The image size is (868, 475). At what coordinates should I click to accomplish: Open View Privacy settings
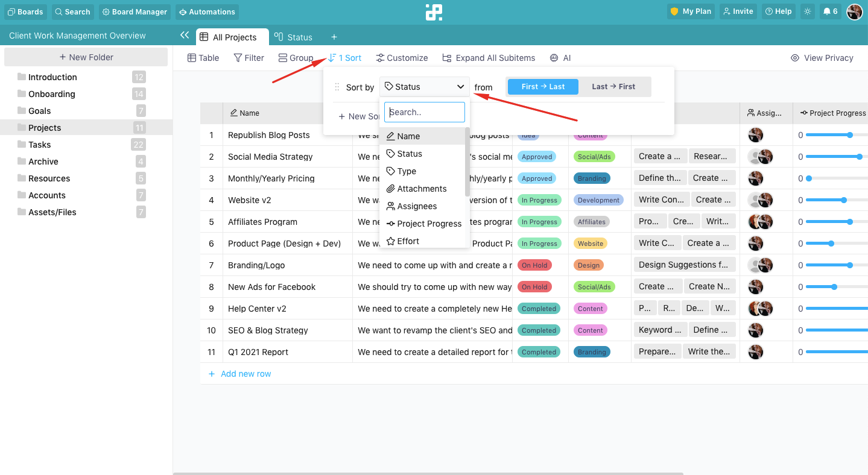coord(822,58)
